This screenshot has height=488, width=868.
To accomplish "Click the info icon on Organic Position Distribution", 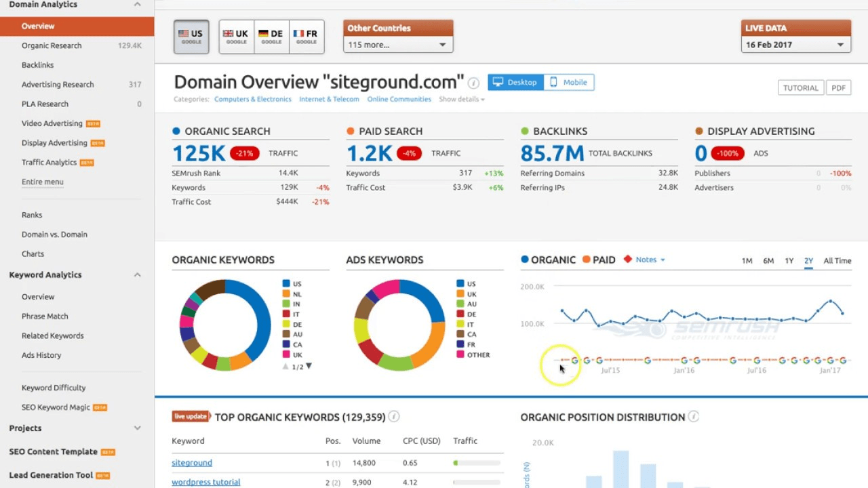I will coord(693,417).
